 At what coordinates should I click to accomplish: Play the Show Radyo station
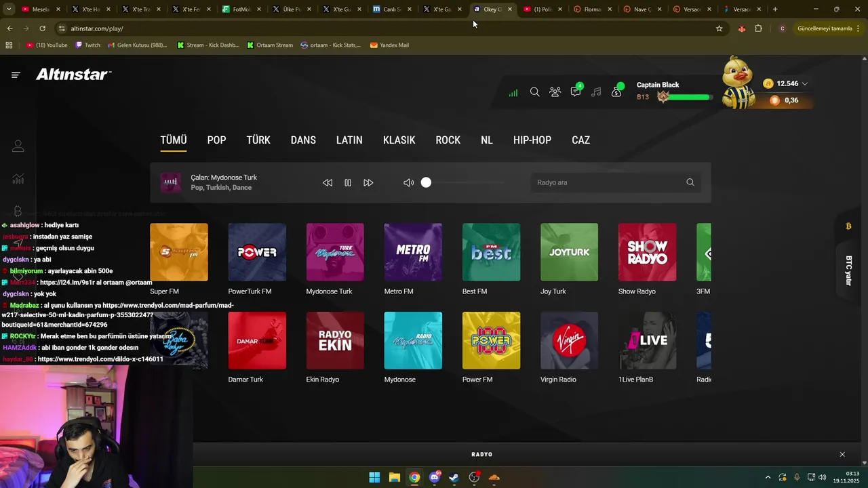pyautogui.click(x=647, y=252)
